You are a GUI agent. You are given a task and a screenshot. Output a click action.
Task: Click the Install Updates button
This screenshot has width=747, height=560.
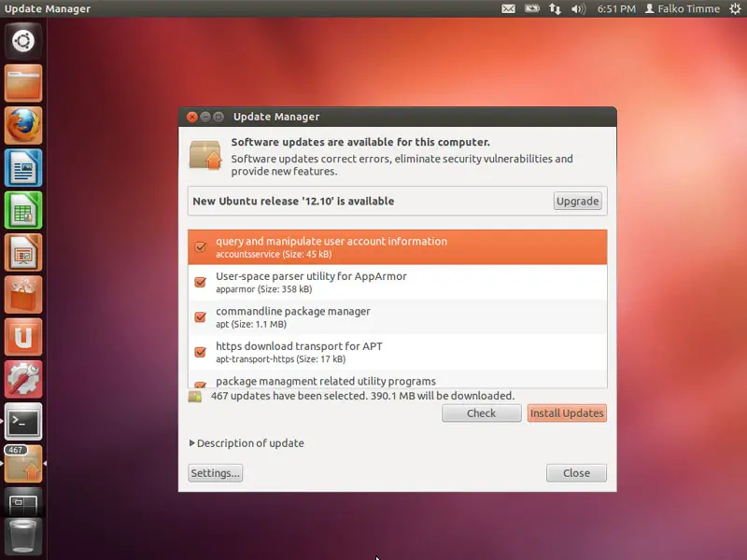[x=567, y=413]
